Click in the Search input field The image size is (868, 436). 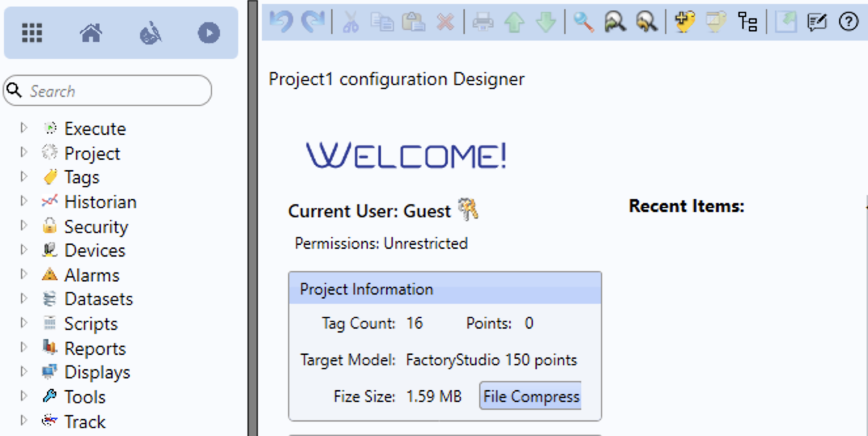(x=115, y=91)
